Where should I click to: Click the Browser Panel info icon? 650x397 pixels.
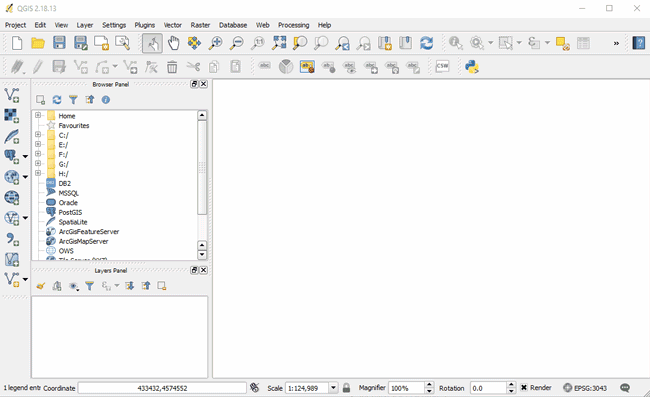point(106,100)
